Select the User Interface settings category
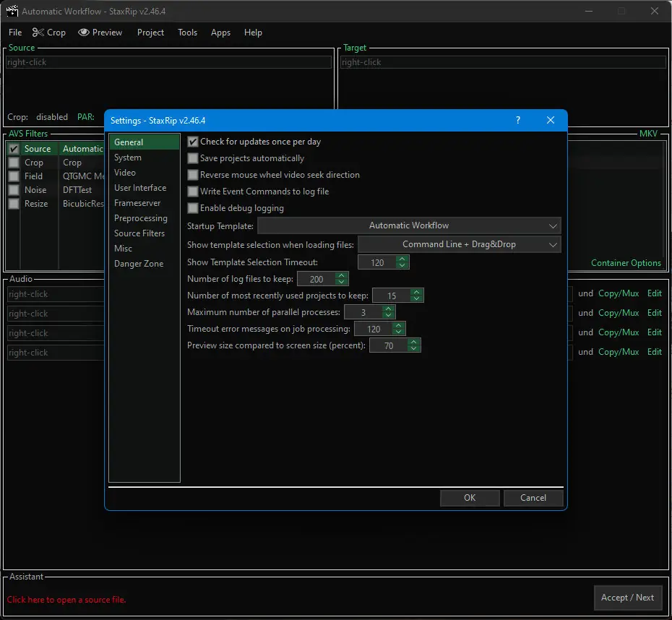Viewport: 672px width, 620px height. (144, 188)
